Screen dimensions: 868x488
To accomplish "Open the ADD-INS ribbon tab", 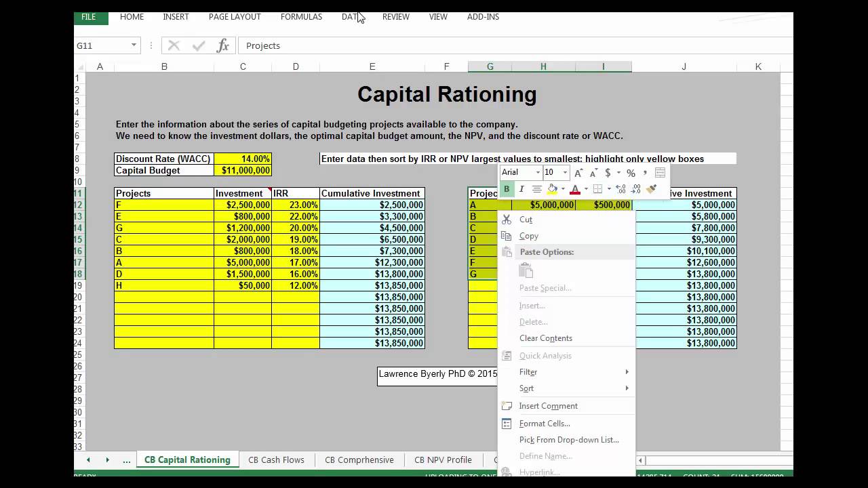I will pyautogui.click(x=483, y=17).
